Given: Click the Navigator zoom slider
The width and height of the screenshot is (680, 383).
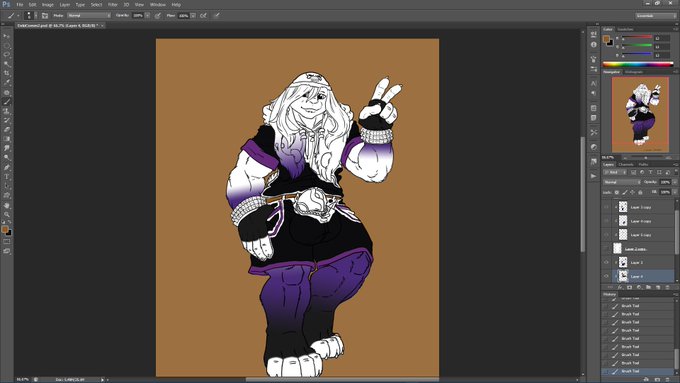Looking at the screenshot, I should pyautogui.click(x=646, y=157).
